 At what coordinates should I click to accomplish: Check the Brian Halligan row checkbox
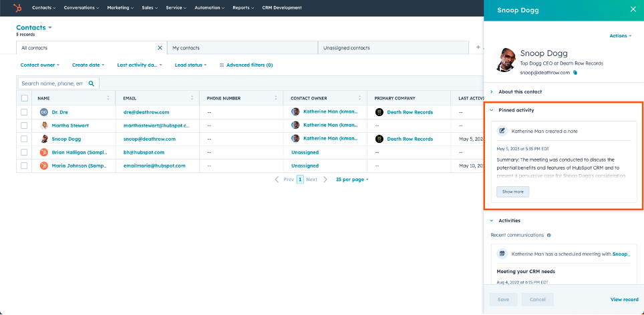tap(24, 152)
